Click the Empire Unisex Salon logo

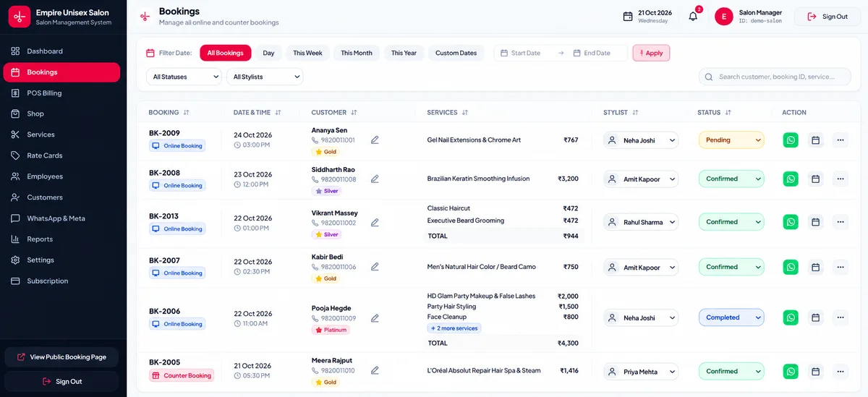coord(20,17)
